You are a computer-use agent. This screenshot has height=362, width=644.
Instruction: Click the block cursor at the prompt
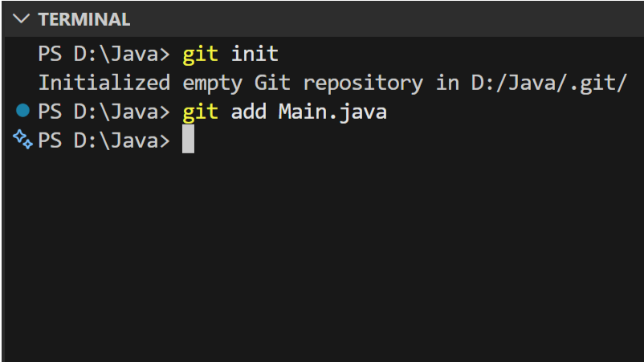click(188, 139)
